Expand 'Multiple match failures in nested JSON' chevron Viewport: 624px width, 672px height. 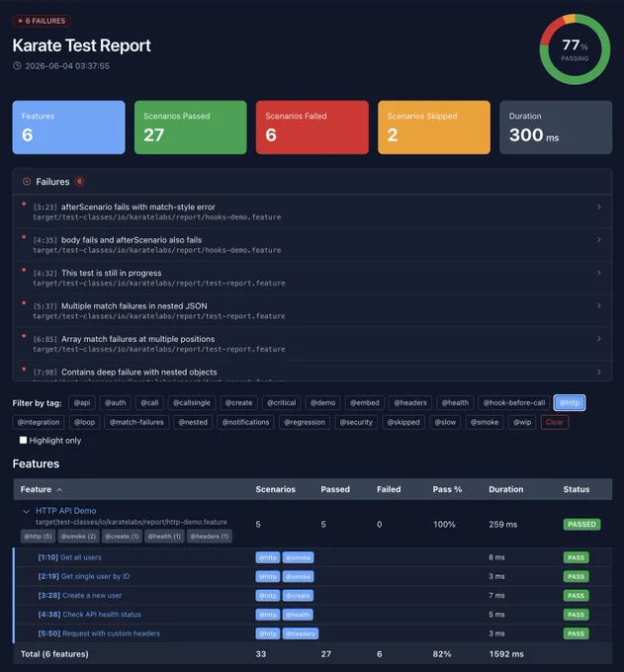tap(599, 306)
